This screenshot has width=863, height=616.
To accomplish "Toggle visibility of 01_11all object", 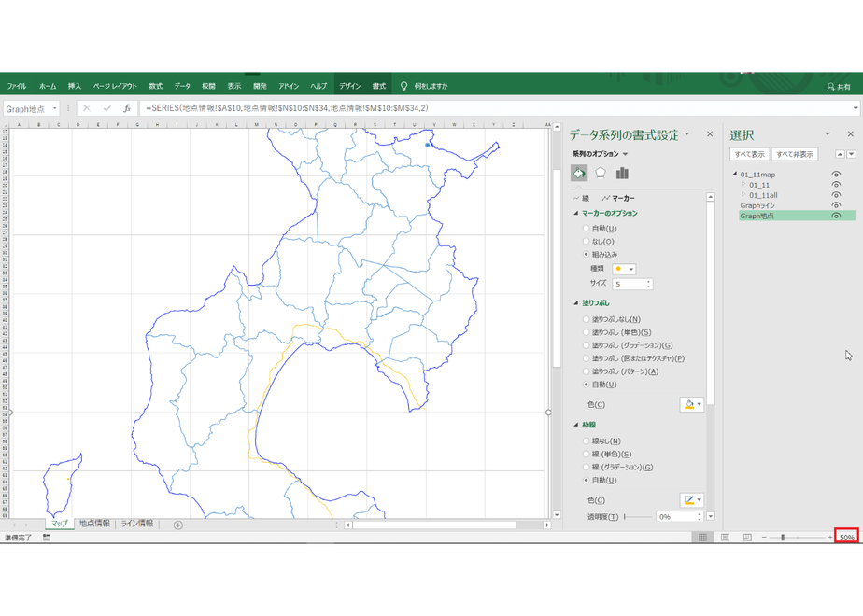I will [836, 195].
